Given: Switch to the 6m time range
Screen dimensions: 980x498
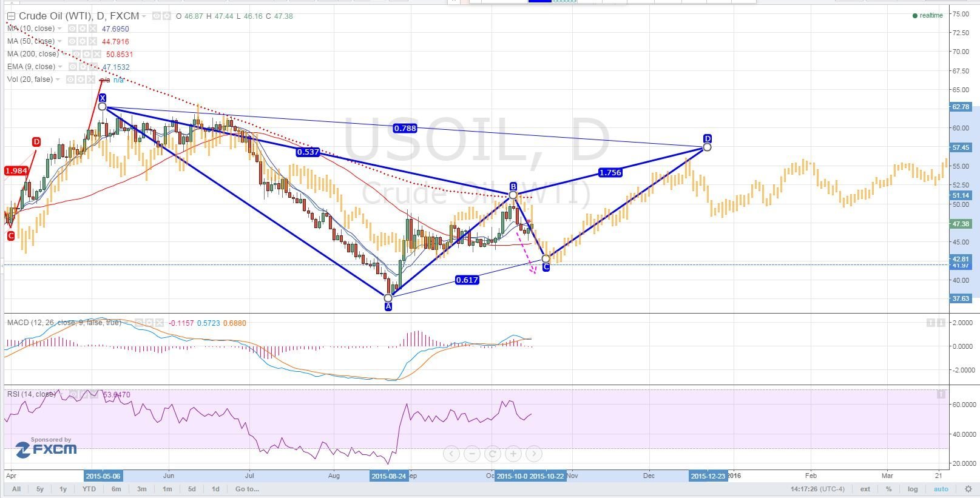Looking at the screenshot, I should [x=116, y=489].
